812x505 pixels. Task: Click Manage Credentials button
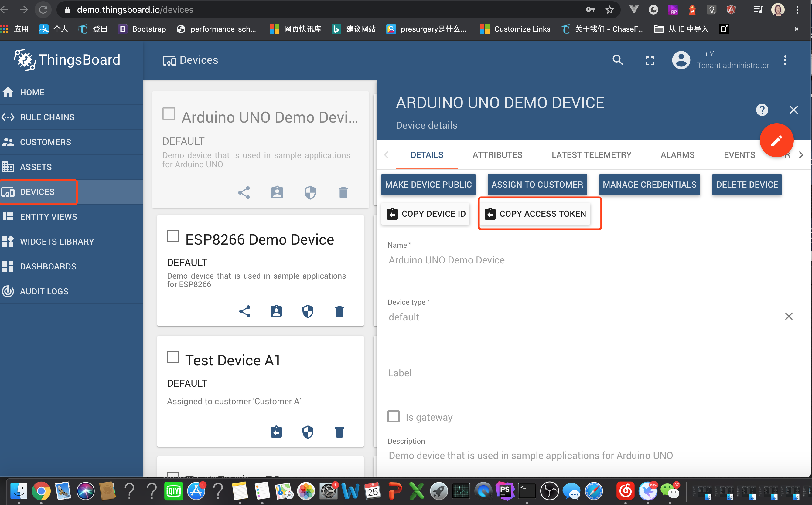(x=650, y=184)
